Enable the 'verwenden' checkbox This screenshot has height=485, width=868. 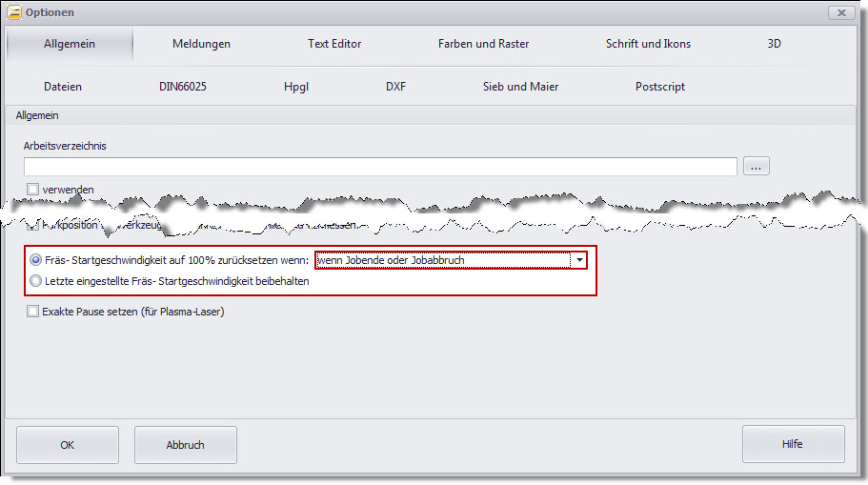coord(33,190)
